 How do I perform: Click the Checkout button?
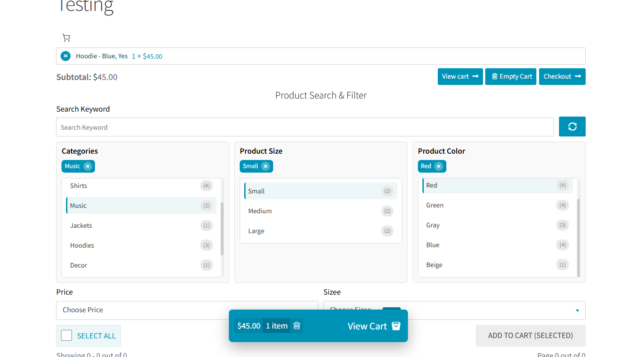[562, 76]
